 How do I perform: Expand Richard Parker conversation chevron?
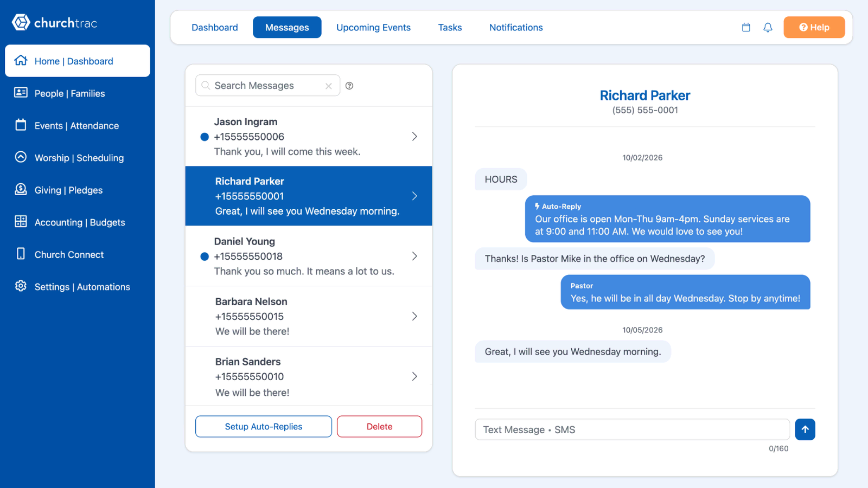coord(414,196)
